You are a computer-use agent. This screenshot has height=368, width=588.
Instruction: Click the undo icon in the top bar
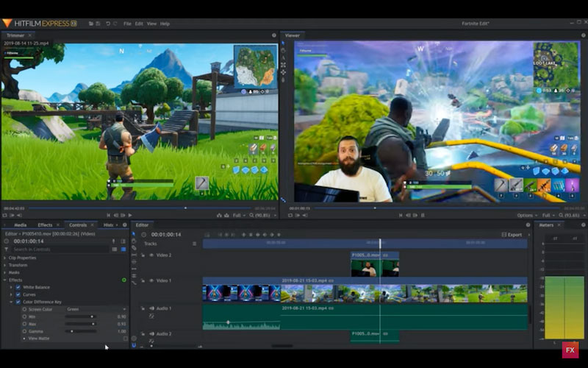[108, 24]
